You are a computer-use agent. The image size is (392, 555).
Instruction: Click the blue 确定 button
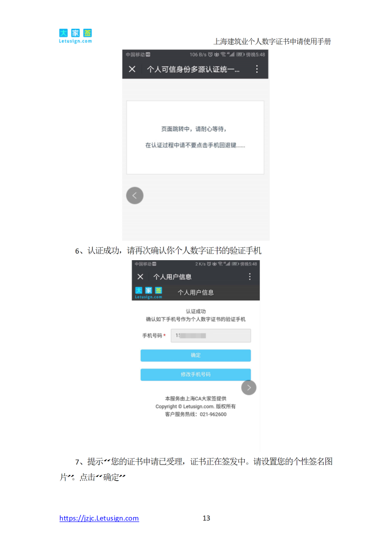[195, 356]
